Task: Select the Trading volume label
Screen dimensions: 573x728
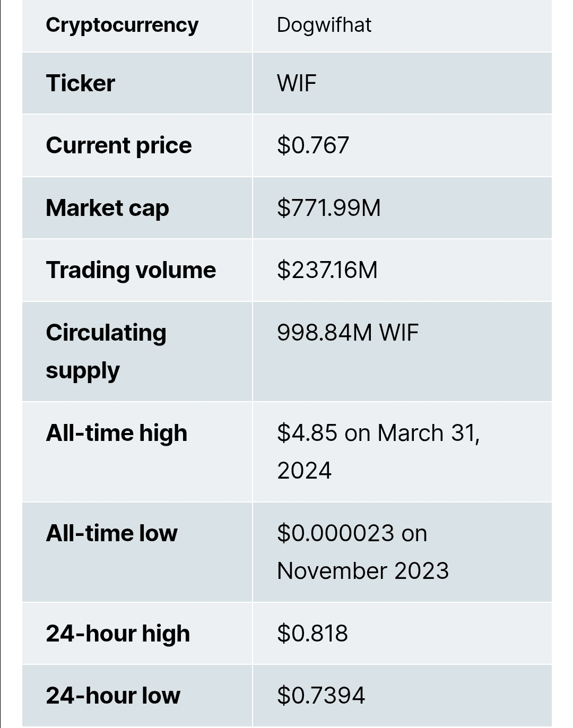Action: coord(131,270)
